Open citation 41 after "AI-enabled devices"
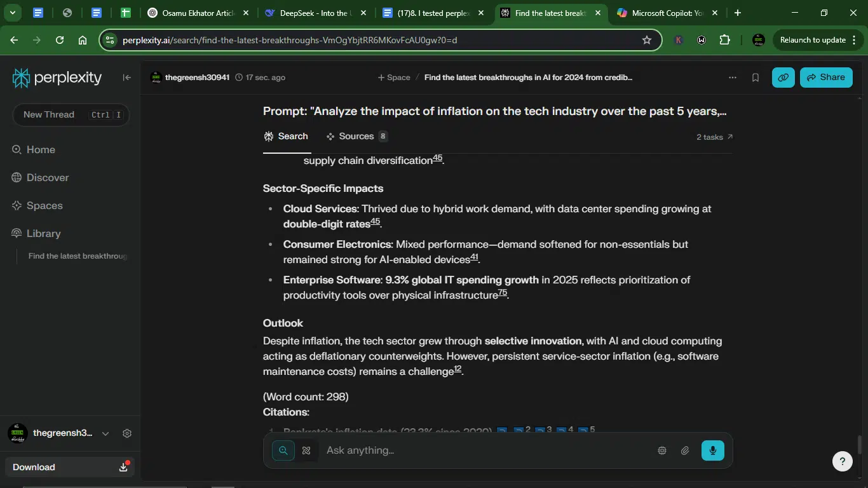This screenshot has height=488, width=868. coord(475,257)
